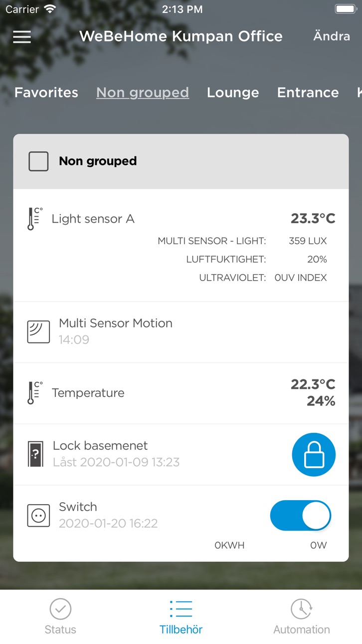
Task: Open the Multi Sensor Motion row
Action: [x=181, y=332]
